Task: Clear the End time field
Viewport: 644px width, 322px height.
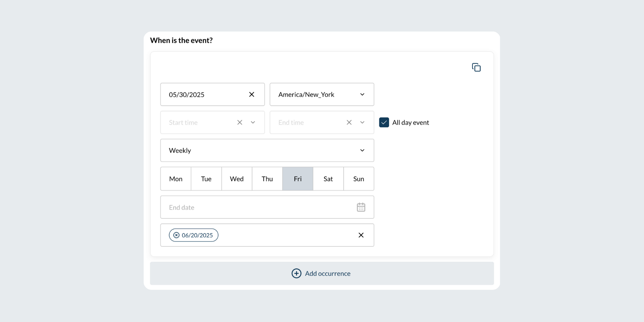Action: [x=349, y=122]
